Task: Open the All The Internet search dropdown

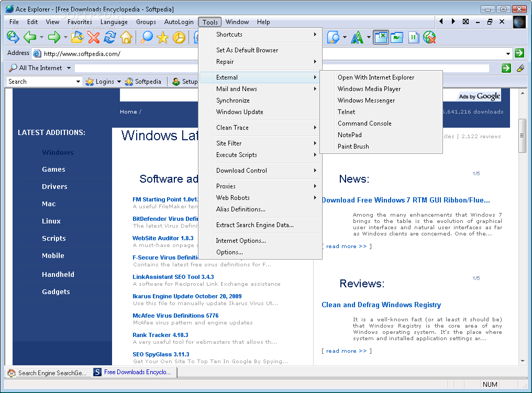Action: [69, 68]
